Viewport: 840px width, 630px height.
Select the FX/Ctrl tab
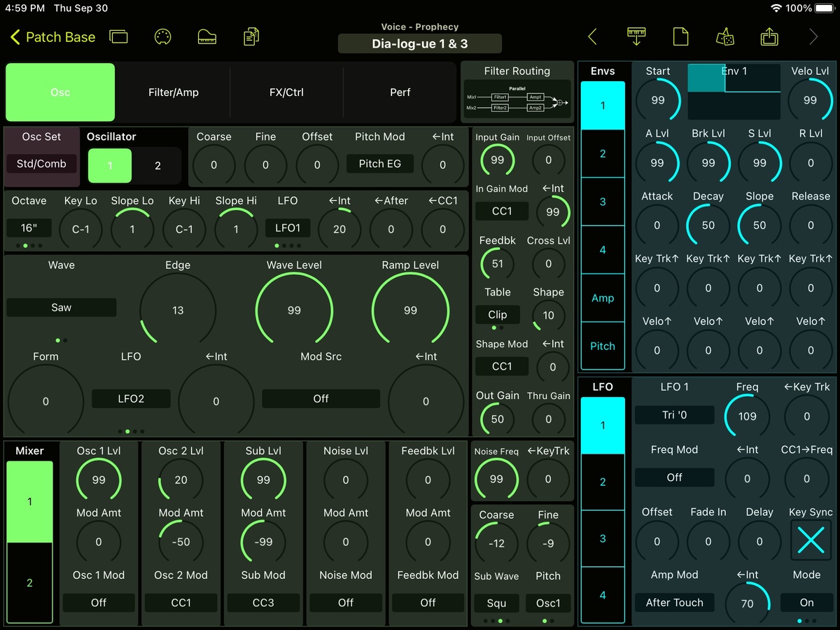click(x=286, y=92)
